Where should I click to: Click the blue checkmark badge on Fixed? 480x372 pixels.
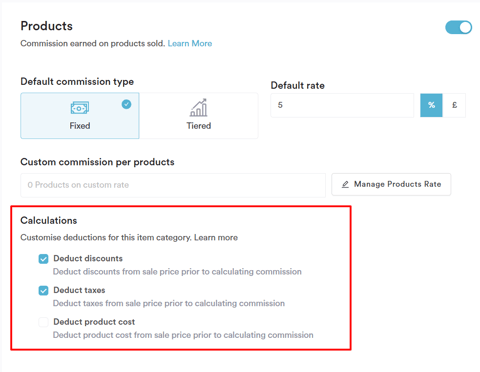126,104
